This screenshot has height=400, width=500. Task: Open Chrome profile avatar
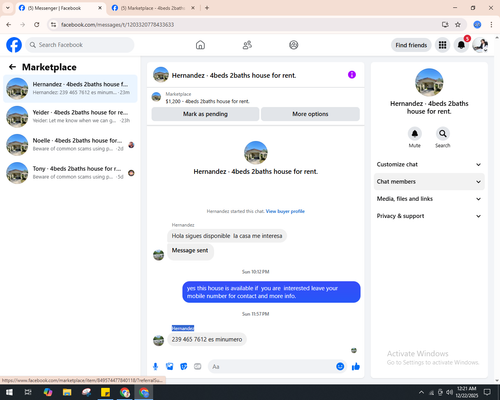coord(477,25)
